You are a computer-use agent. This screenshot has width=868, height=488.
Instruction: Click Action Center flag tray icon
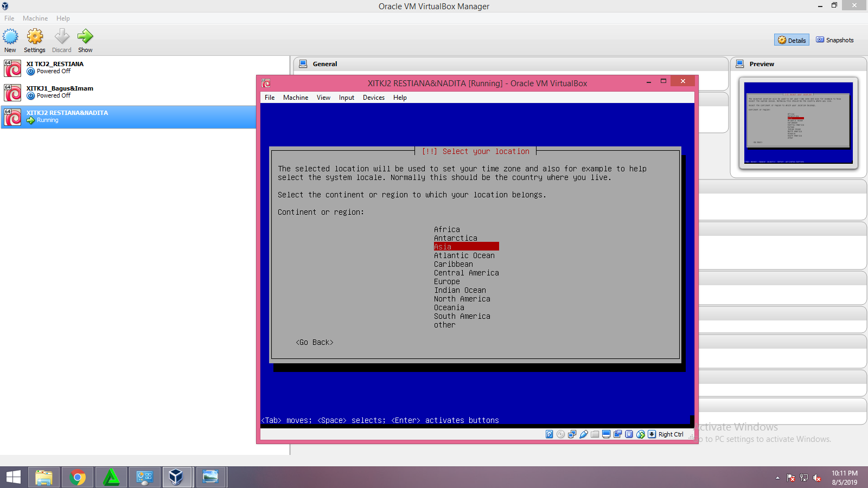coord(791,478)
